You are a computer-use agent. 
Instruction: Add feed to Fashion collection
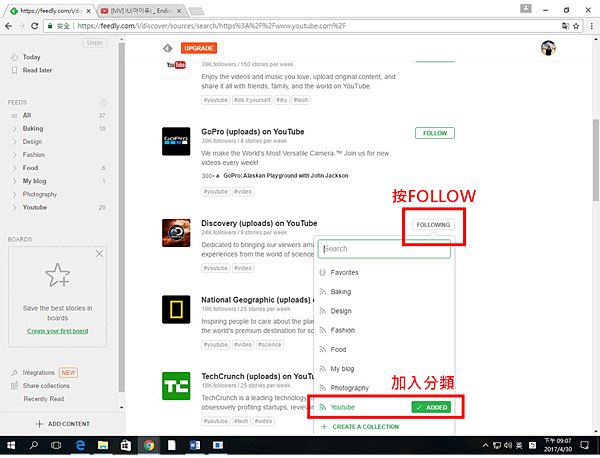[384, 330]
